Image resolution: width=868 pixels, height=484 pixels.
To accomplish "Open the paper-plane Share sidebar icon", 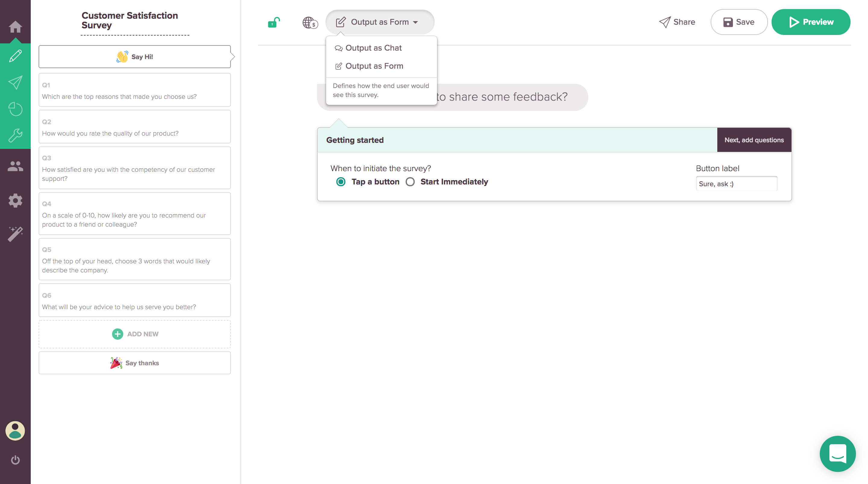I will (x=15, y=83).
